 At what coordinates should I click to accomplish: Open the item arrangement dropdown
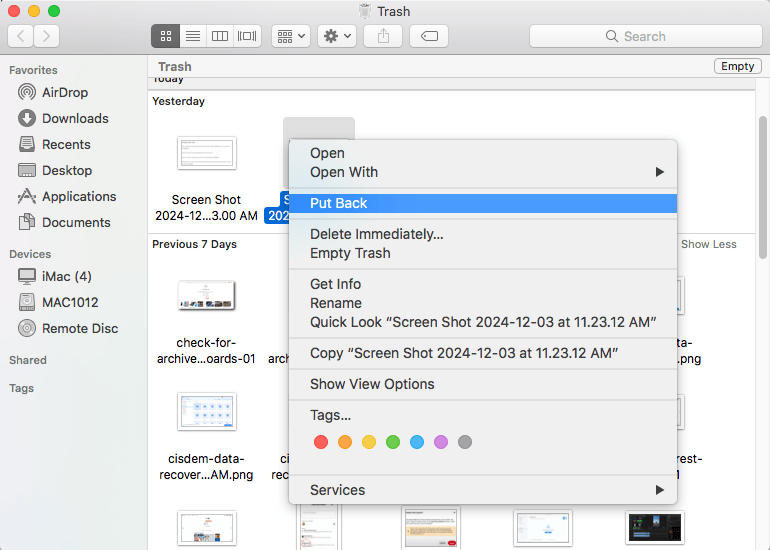(x=291, y=36)
